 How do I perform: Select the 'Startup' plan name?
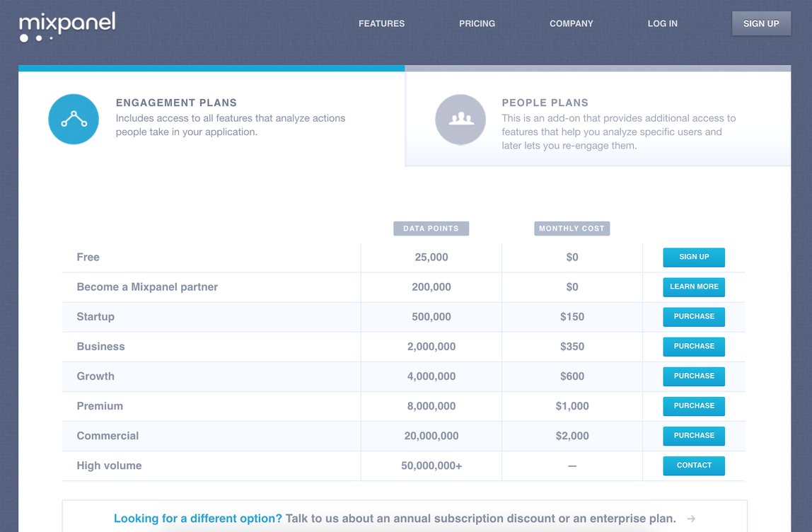pos(95,317)
